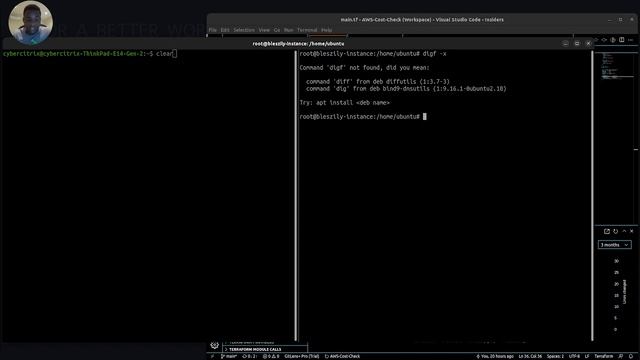The height and width of the screenshot is (360, 640).
Task: Click the webcam profile thumbnail
Action: (31, 22)
